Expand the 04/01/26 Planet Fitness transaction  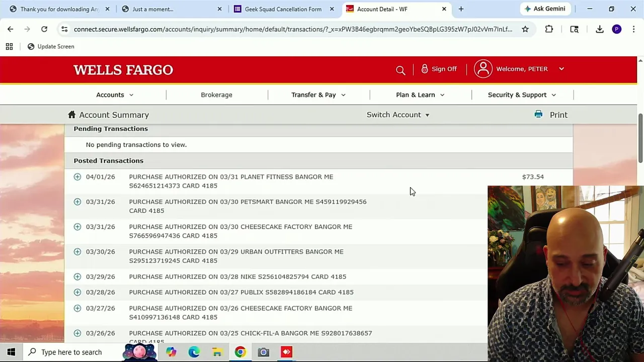tap(77, 176)
